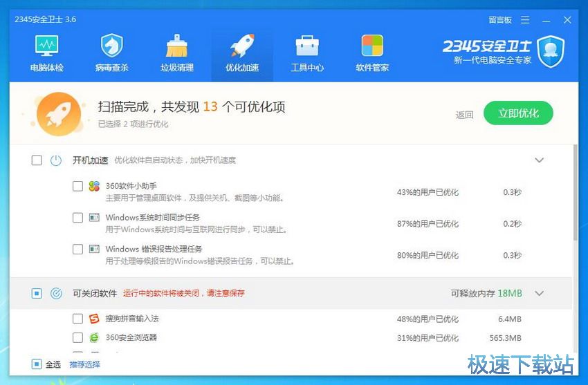Check the 搜狗拼音输入法 checkbox
The height and width of the screenshot is (385, 588).
click(x=77, y=319)
